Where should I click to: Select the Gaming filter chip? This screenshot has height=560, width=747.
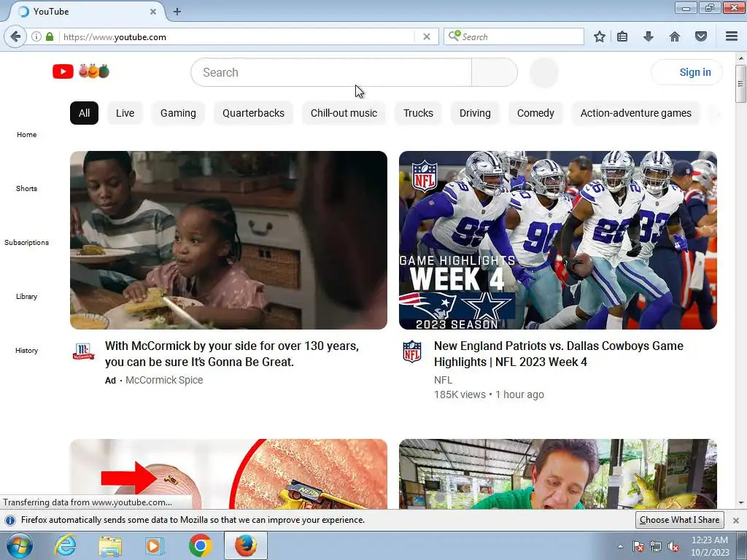[x=178, y=113]
